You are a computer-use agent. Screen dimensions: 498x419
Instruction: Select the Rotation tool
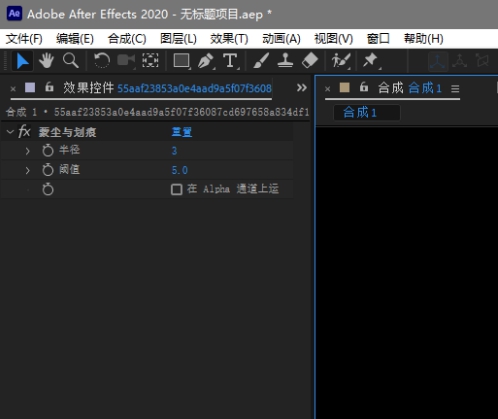pyautogui.click(x=102, y=61)
